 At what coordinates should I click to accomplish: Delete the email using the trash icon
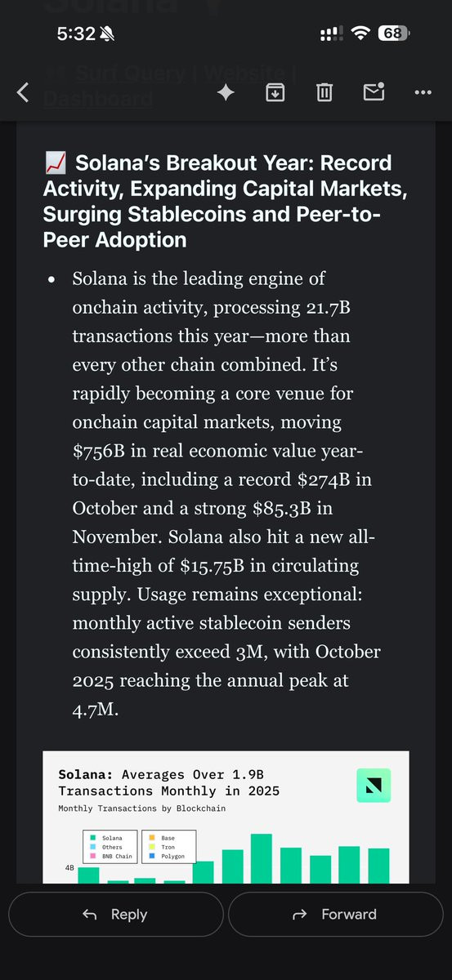[x=324, y=93]
